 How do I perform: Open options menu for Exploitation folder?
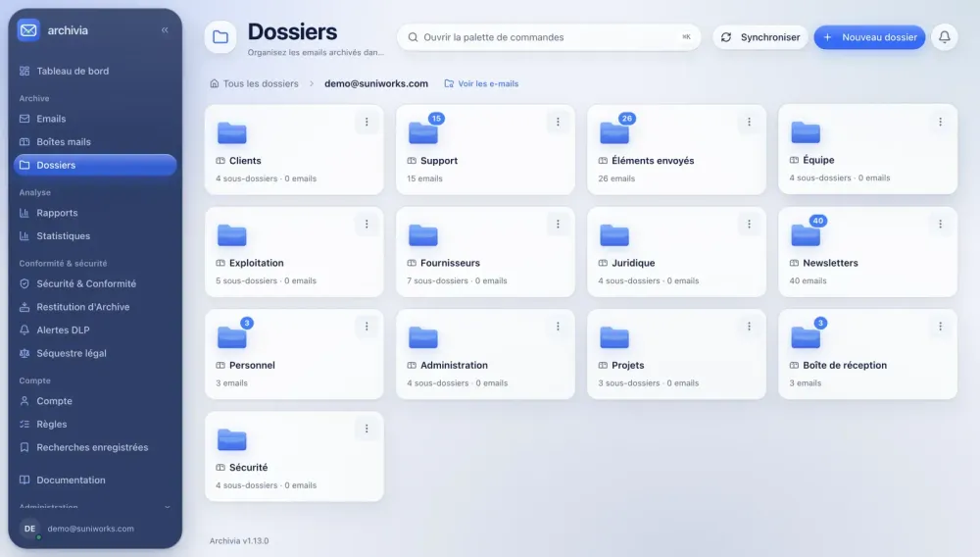pyautogui.click(x=367, y=224)
